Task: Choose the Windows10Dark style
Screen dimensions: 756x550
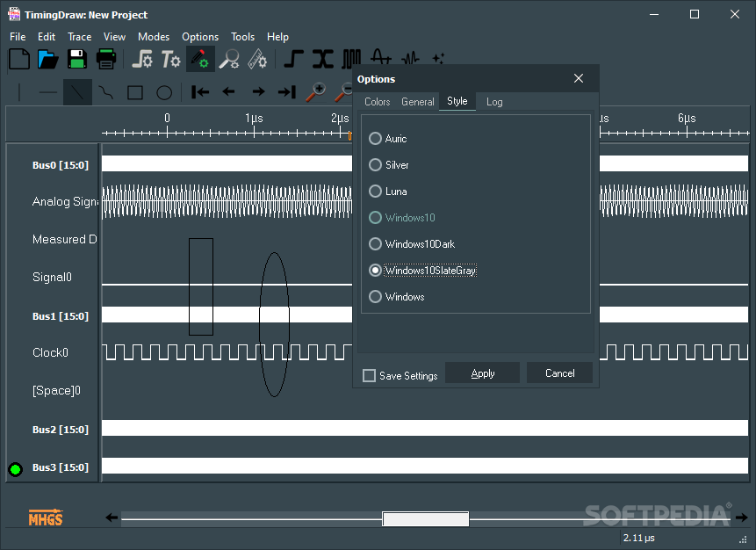Action: click(x=412, y=244)
